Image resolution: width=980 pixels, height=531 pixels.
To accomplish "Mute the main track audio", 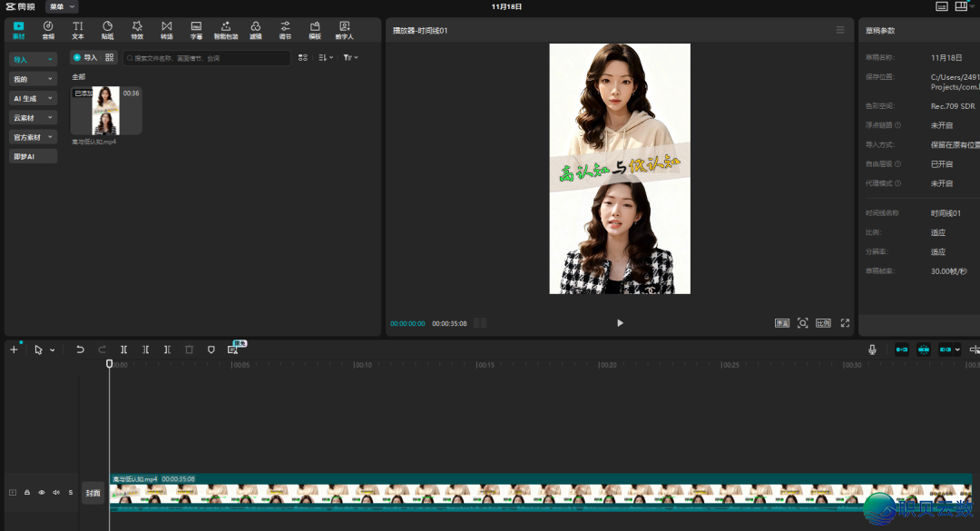I will coord(55,493).
